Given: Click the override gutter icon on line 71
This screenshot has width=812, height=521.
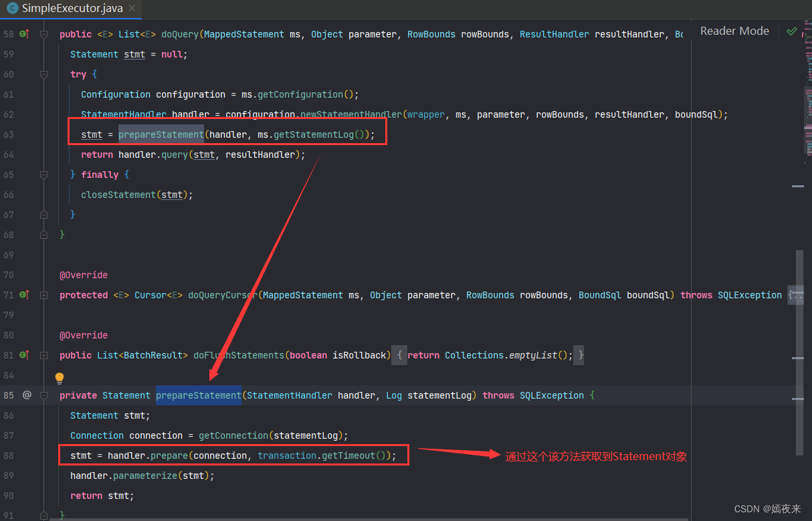Looking at the screenshot, I should coord(24,294).
